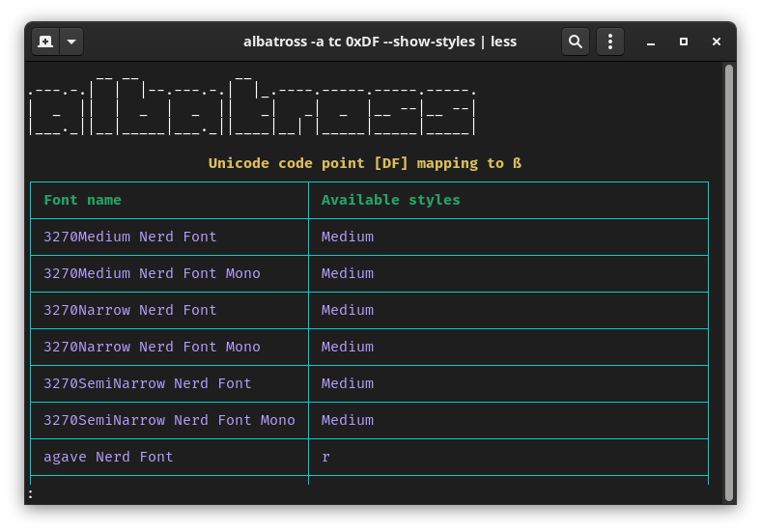Maximize the terminal window

click(684, 42)
